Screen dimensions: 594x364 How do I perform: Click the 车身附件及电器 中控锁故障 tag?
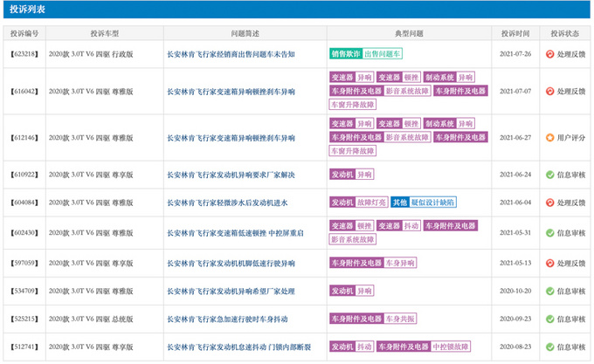(x=424, y=347)
